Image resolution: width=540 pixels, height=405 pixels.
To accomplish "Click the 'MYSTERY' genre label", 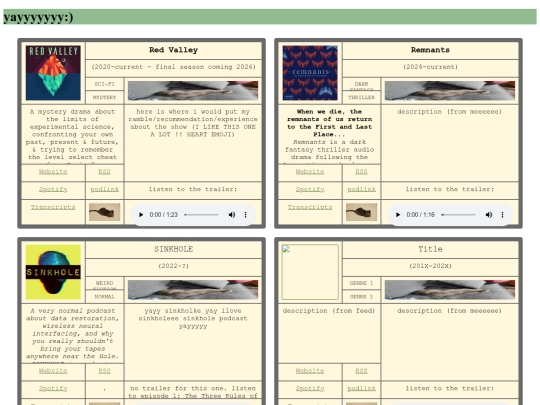I will click(104, 97).
